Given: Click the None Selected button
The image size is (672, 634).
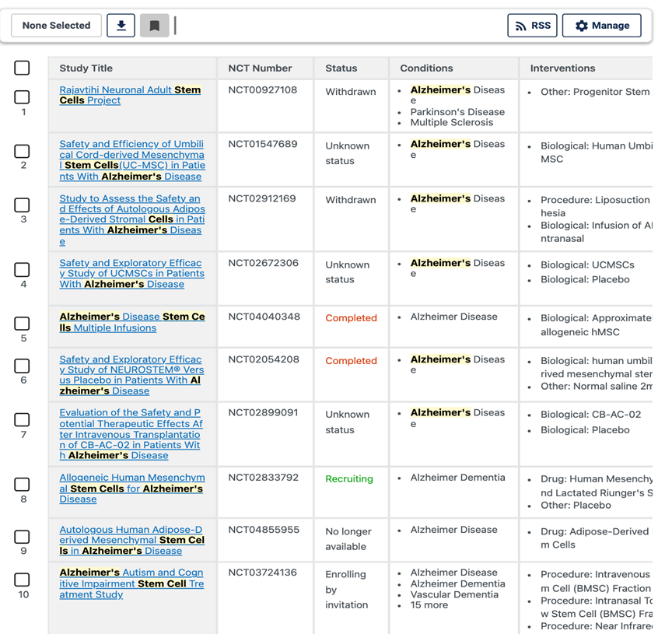Looking at the screenshot, I should (56, 26).
